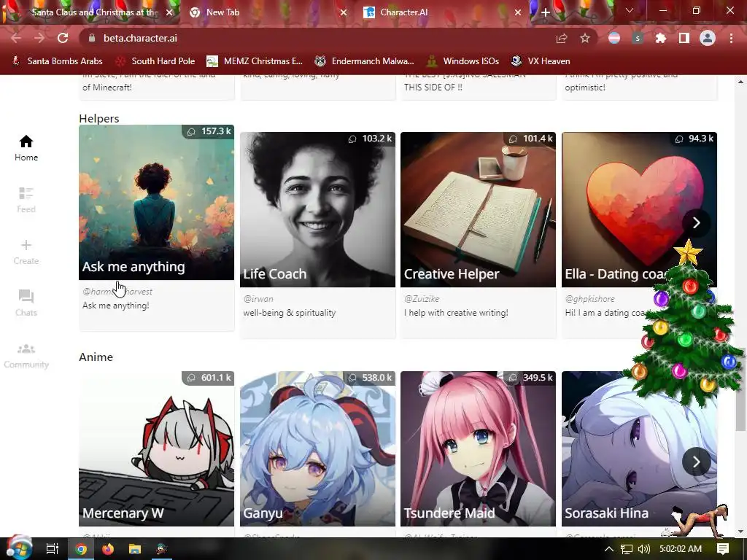Open File Explorer from the taskbar

pos(135,549)
